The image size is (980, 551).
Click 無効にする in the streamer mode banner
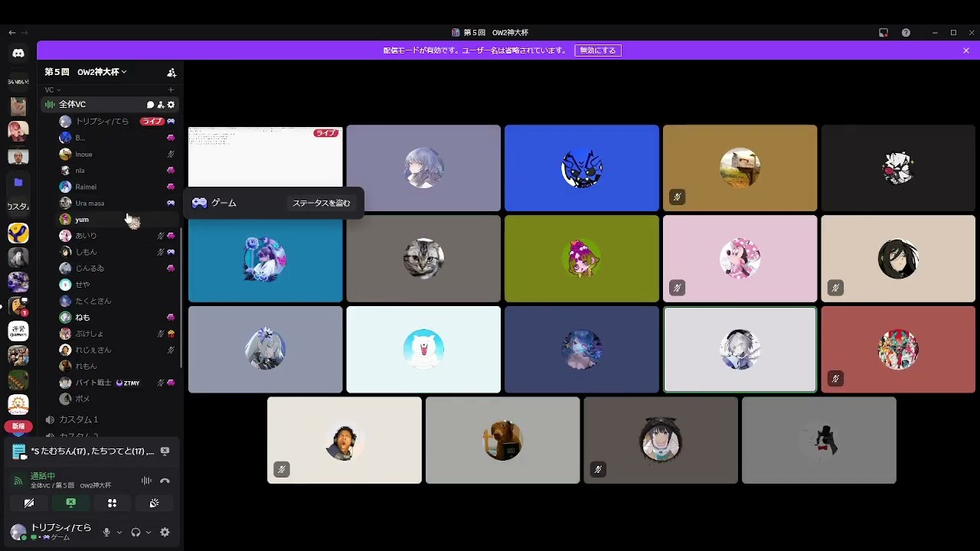(x=597, y=51)
